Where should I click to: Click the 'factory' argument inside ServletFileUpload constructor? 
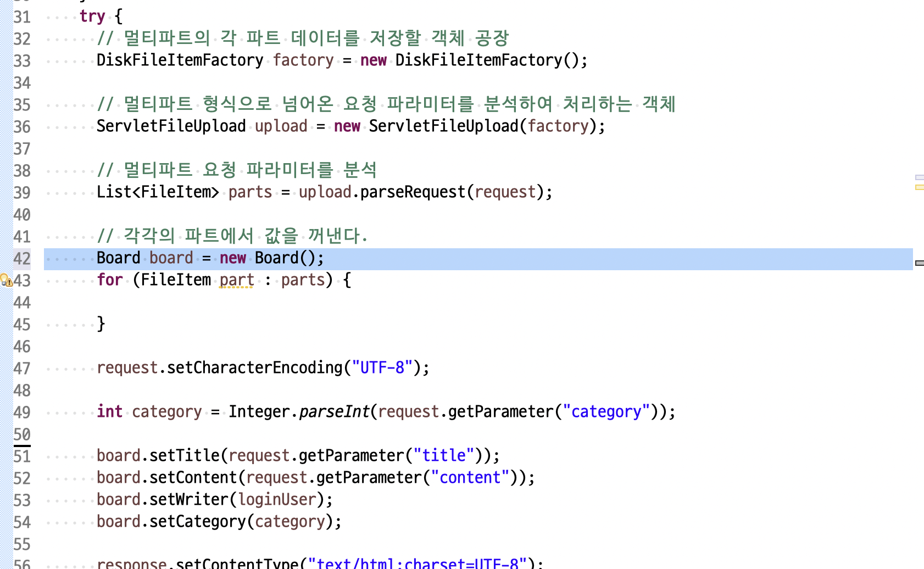click(558, 126)
